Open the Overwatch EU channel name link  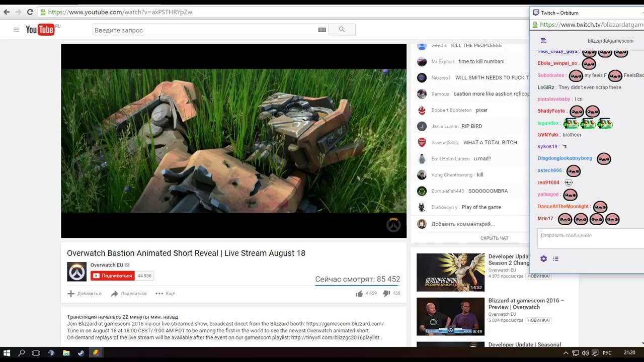[x=107, y=265]
